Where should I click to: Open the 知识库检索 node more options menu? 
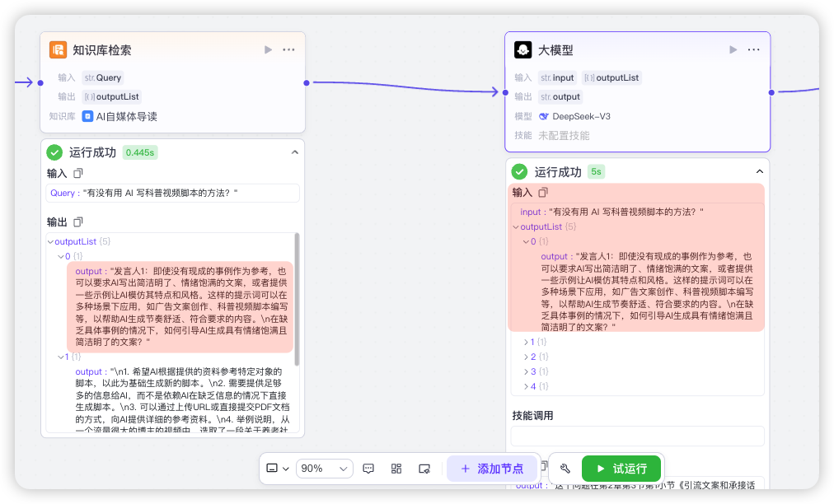(288, 49)
